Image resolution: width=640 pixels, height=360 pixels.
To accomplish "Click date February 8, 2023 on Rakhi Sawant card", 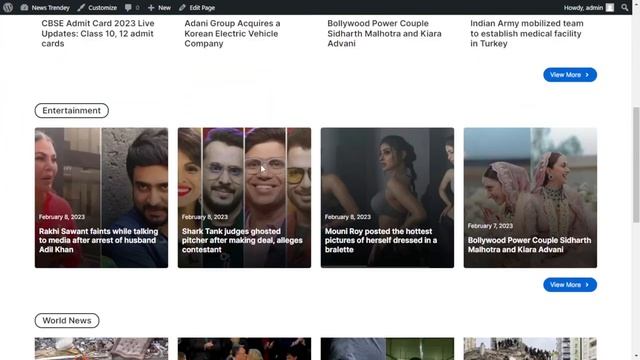I will pos(62,217).
